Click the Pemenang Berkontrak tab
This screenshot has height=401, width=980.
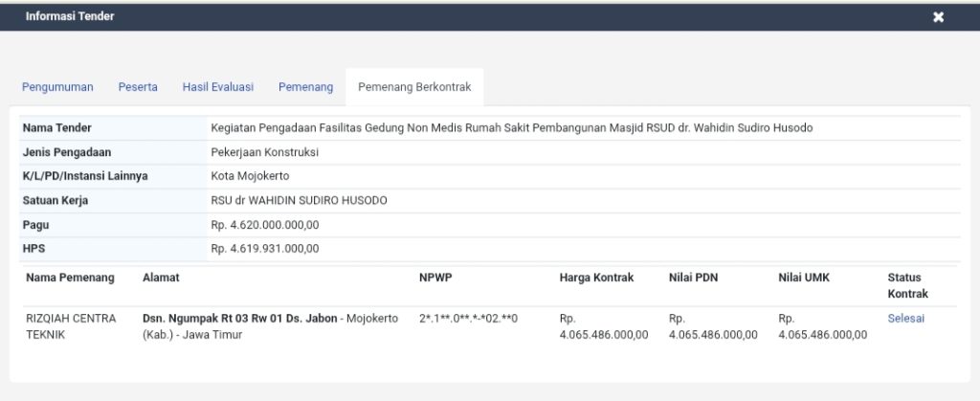pos(414,87)
